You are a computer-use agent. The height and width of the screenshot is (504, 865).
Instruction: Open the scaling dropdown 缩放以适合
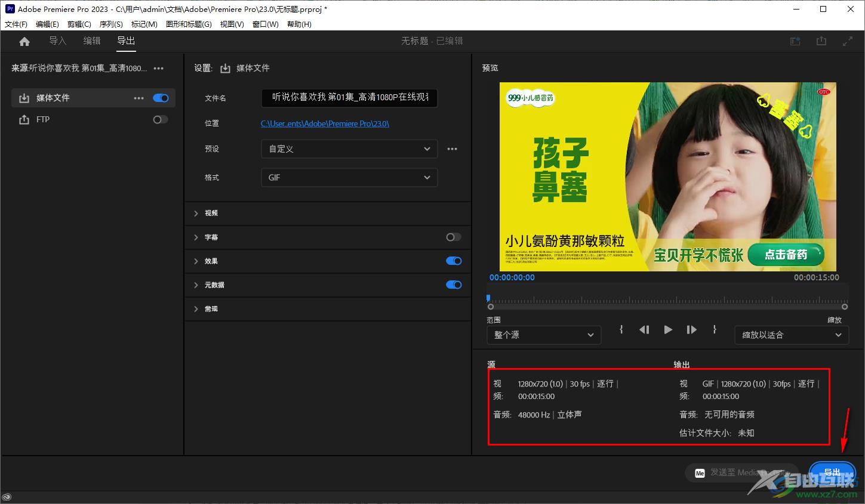tap(792, 335)
